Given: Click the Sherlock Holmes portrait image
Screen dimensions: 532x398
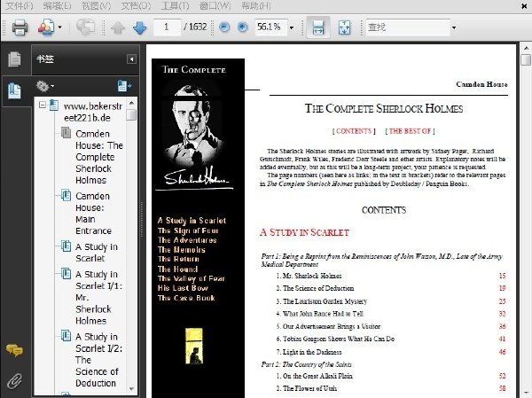Looking at the screenshot, I should 193,126.
